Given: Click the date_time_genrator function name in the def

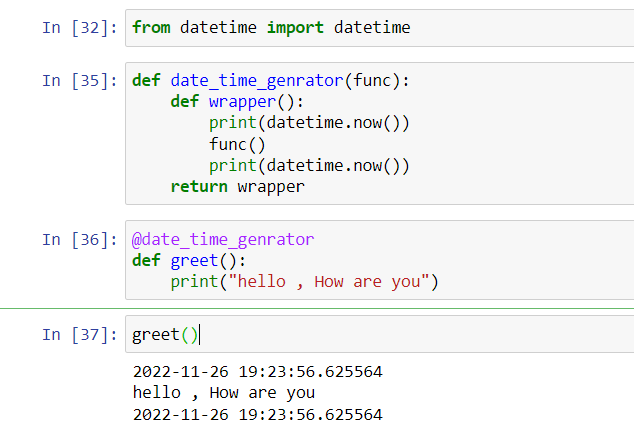Looking at the screenshot, I should 257,80.
